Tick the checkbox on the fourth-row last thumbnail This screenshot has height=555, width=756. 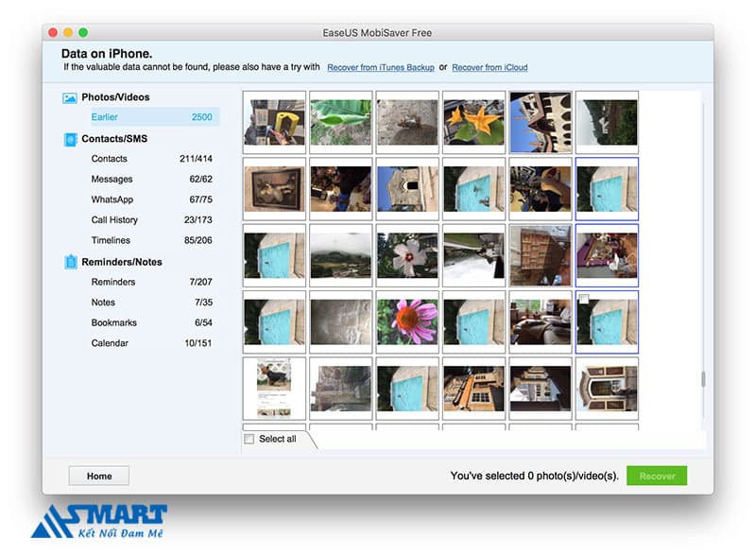pos(584,300)
